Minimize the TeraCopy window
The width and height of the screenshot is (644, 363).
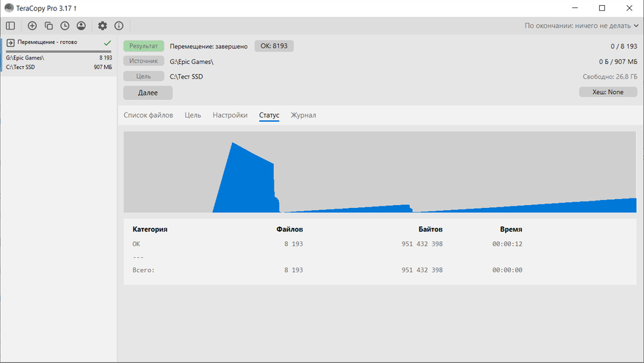[x=575, y=8]
